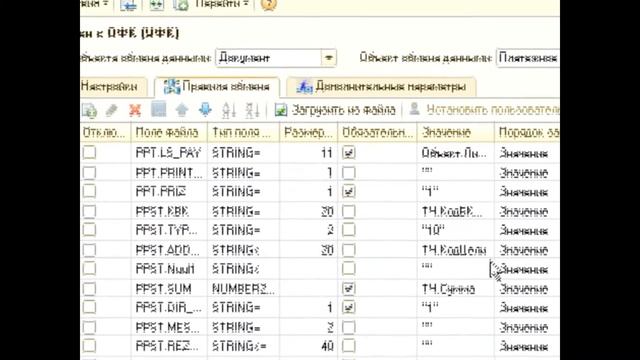Image resolution: width=640 pixels, height=360 pixels.
Task: Click the red X Delete row icon
Action: [135, 110]
